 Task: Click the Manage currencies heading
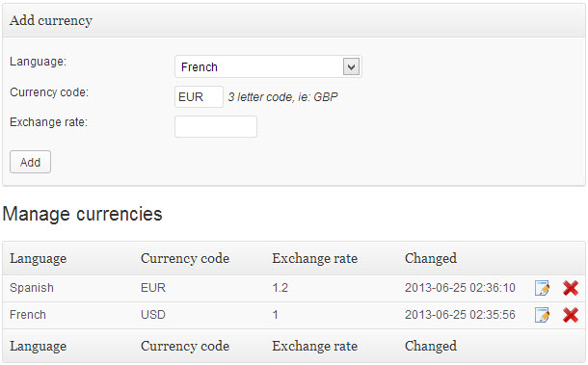click(82, 215)
